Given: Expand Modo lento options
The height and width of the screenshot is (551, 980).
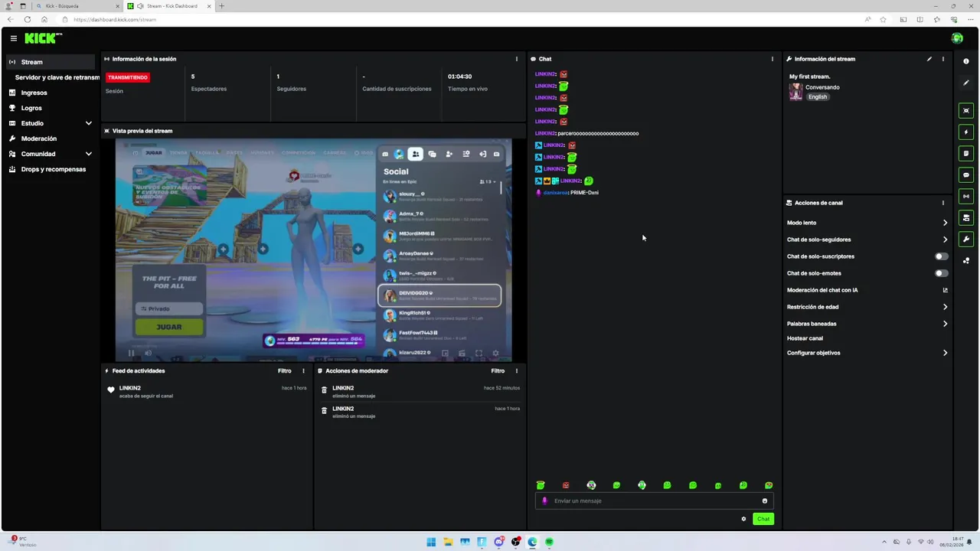Looking at the screenshot, I should point(945,223).
